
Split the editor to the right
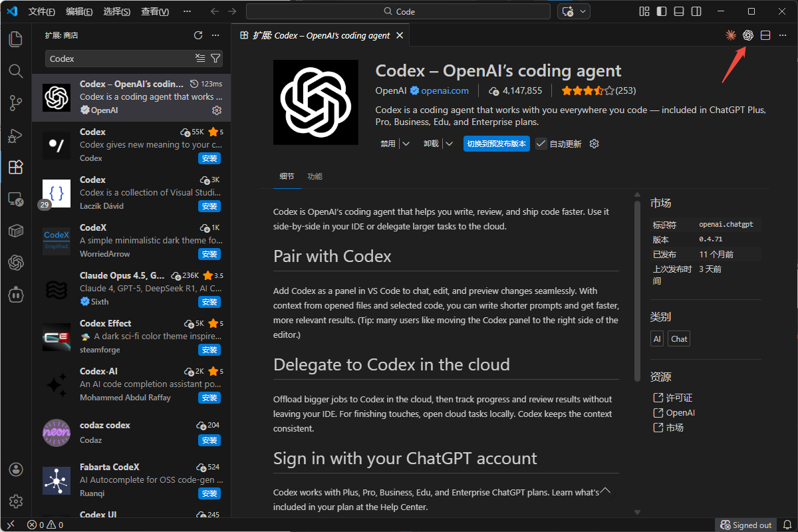765,35
